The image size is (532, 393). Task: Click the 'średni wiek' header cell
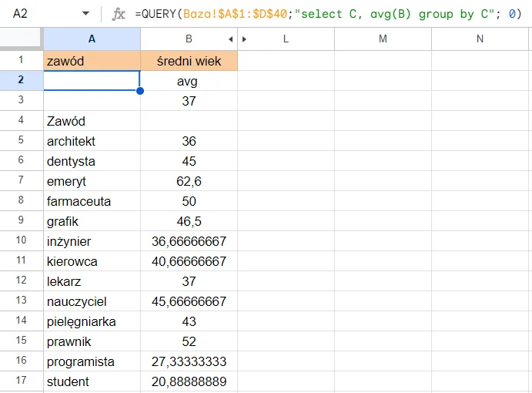[189, 61]
